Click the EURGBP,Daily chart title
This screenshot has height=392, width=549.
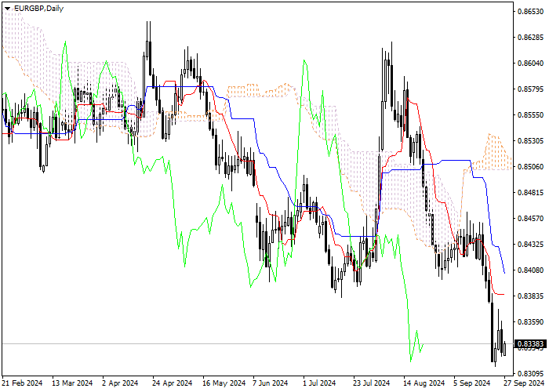point(38,9)
